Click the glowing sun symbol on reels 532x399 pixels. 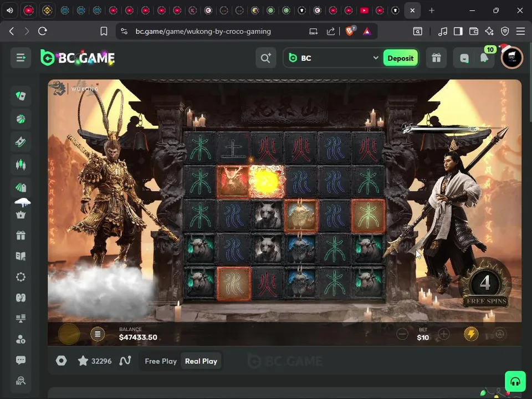click(267, 182)
